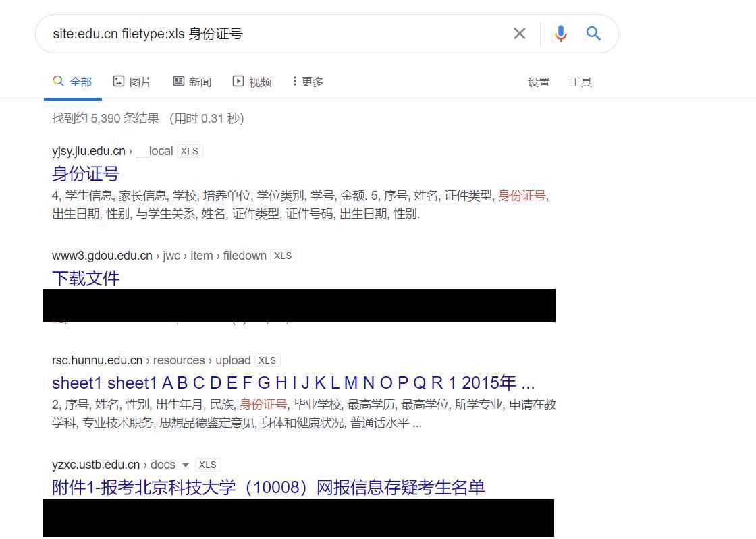756x539 pixels.
Task: Expand dropdown arrow next to yzxc.ustb.edu.cn docs
Action: (x=185, y=465)
